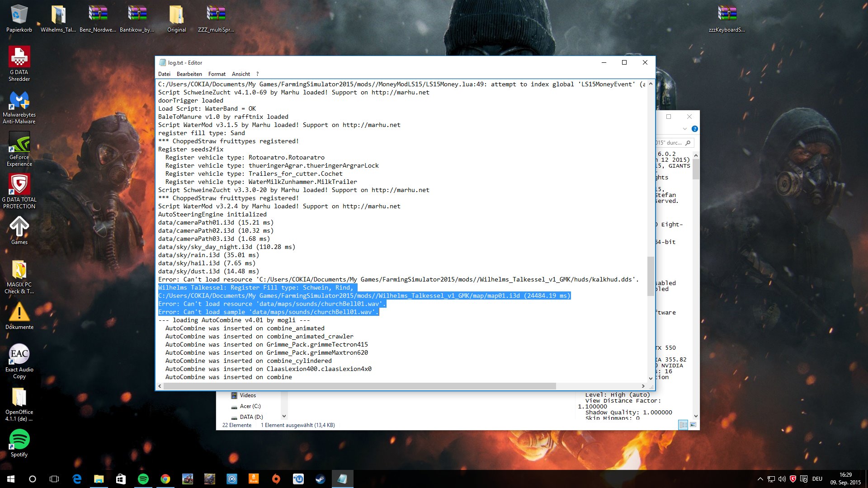The image size is (868, 488).
Task: Open the Ansicht menu
Action: (241, 74)
